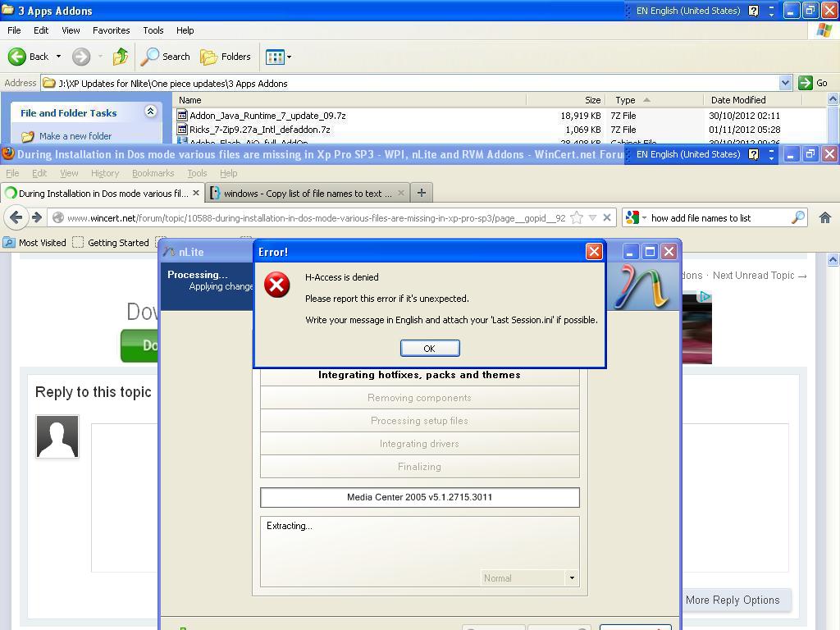Stop page loading with the X icon

coord(607,217)
